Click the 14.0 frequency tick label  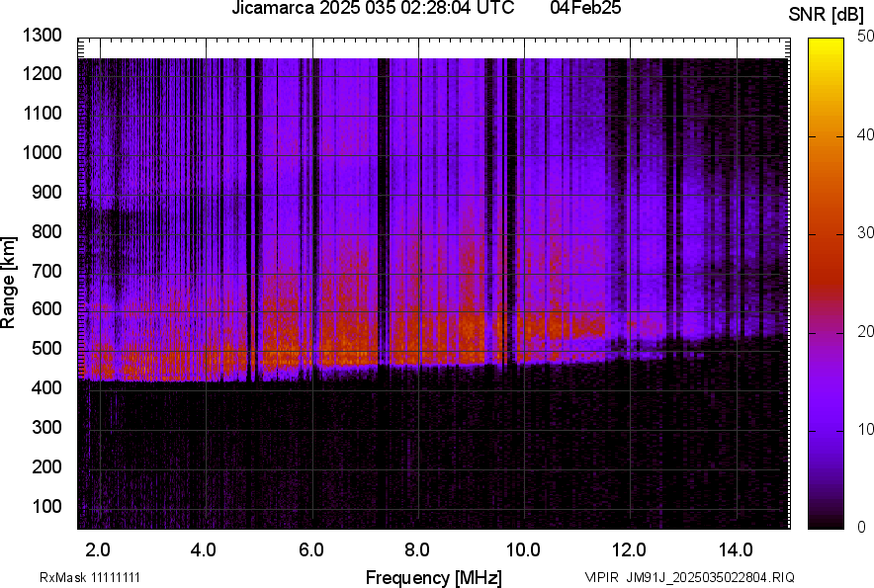(x=736, y=548)
